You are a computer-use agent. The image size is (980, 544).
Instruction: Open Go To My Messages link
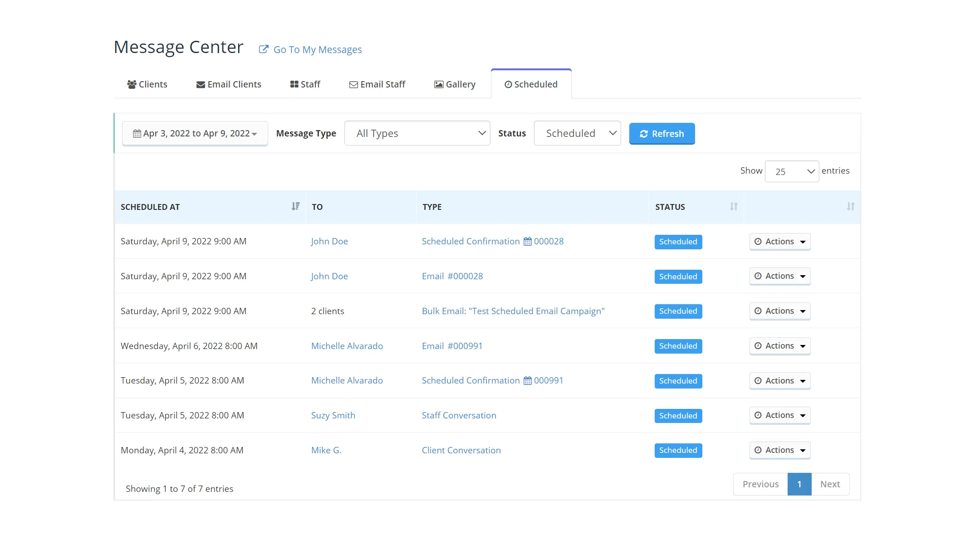coord(318,49)
